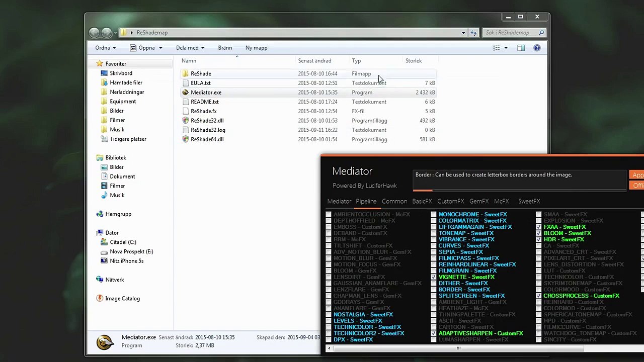
Task: Open the view options dropdown arrow
Action: click(x=506, y=48)
